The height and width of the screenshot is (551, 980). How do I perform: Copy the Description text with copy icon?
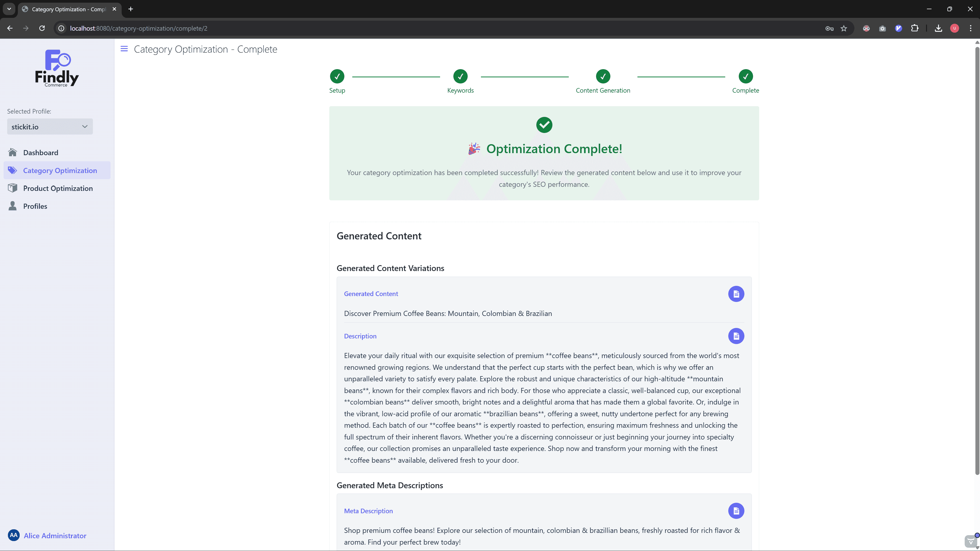[736, 336]
